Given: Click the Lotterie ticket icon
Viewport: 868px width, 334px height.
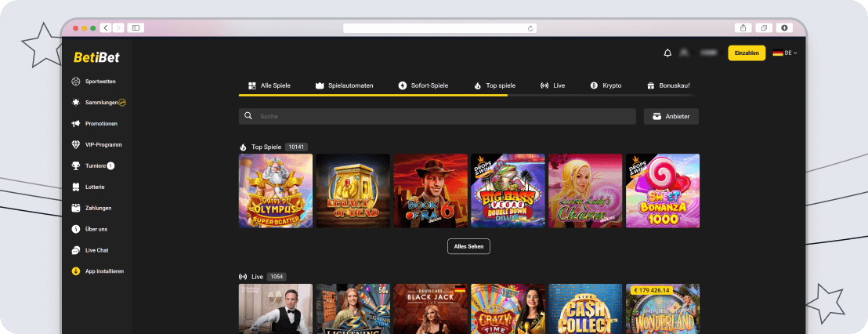Looking at the screenshot, I should click(x=76, y=187).
